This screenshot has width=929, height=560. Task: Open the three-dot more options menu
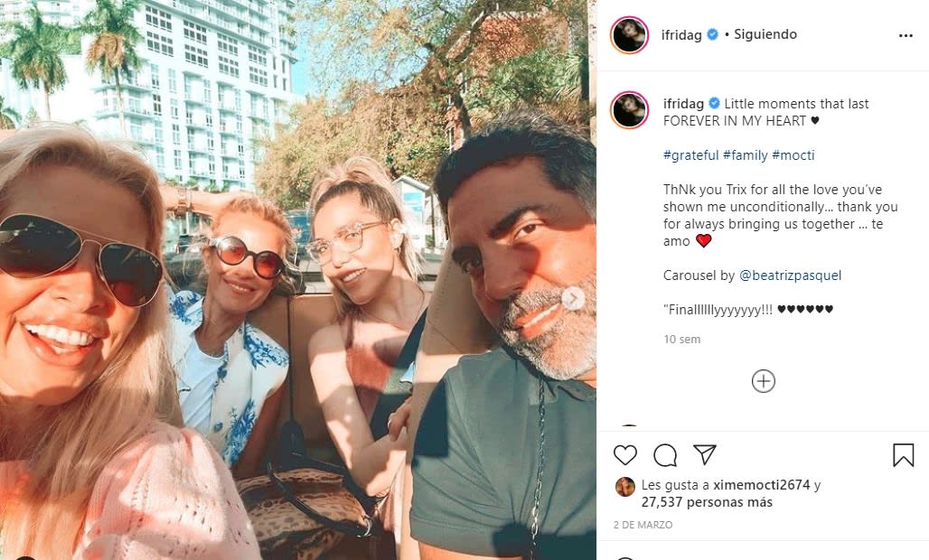906,35
